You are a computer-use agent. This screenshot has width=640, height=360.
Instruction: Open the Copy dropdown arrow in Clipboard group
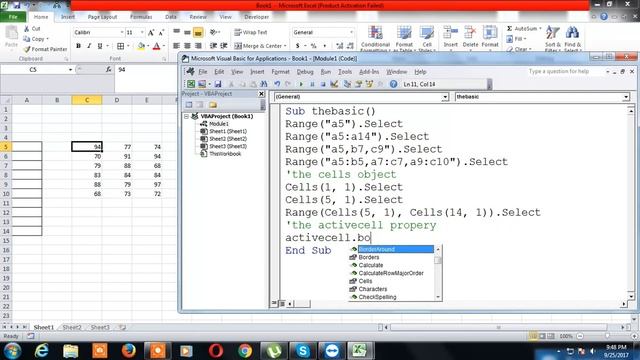click(x=47, y=39)
